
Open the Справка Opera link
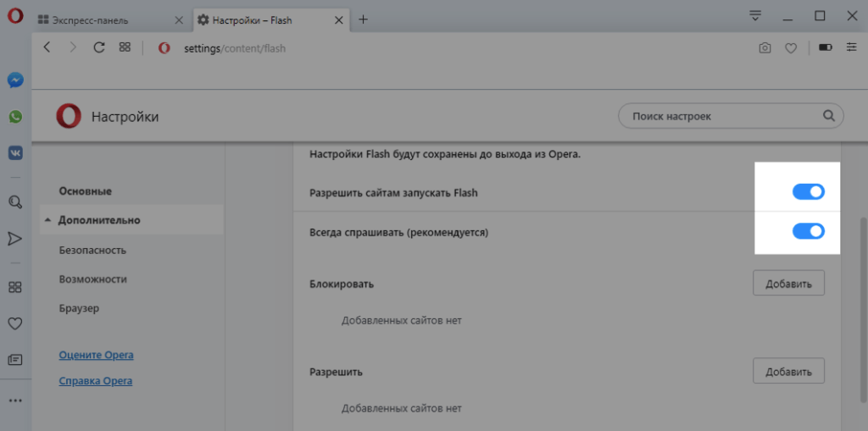[x=95, y=381]
